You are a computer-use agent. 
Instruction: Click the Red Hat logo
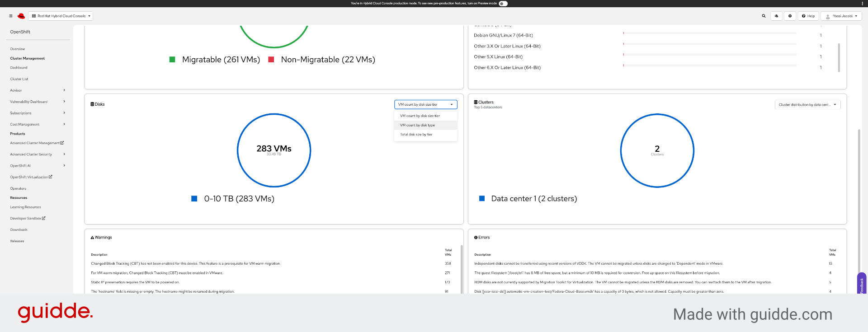coord(21,16)
